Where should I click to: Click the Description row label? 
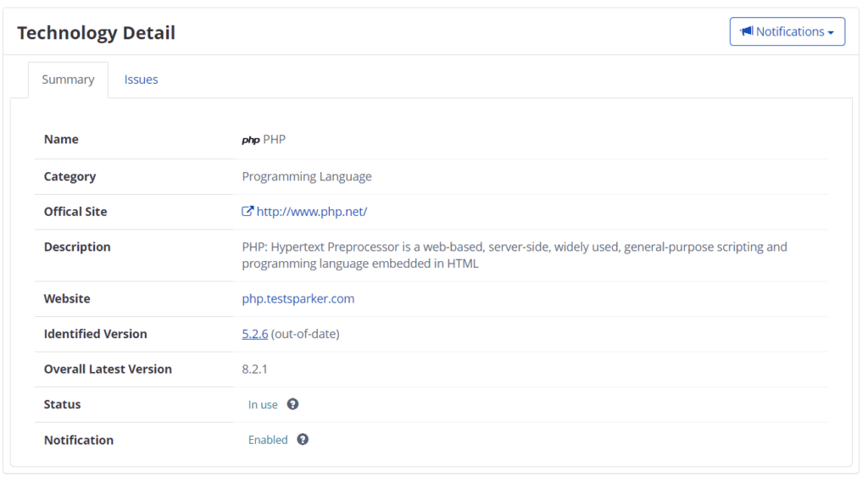coord(77,247)
